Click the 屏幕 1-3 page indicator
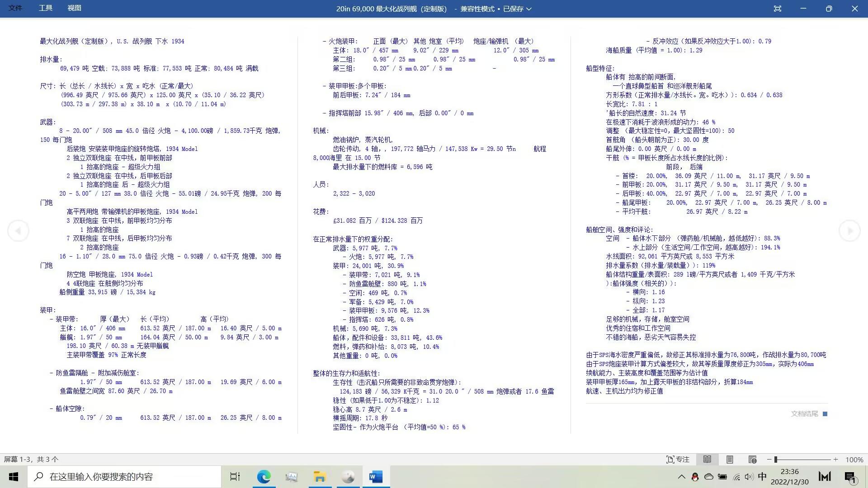Image resolution: width=868 pixels, height=488 pixels. [x=31, y=460]
